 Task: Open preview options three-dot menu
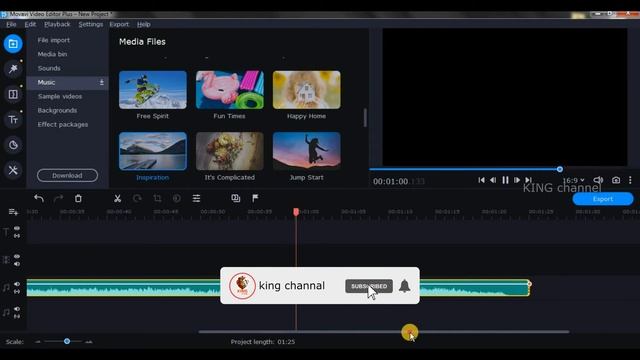tap(630, 180)
